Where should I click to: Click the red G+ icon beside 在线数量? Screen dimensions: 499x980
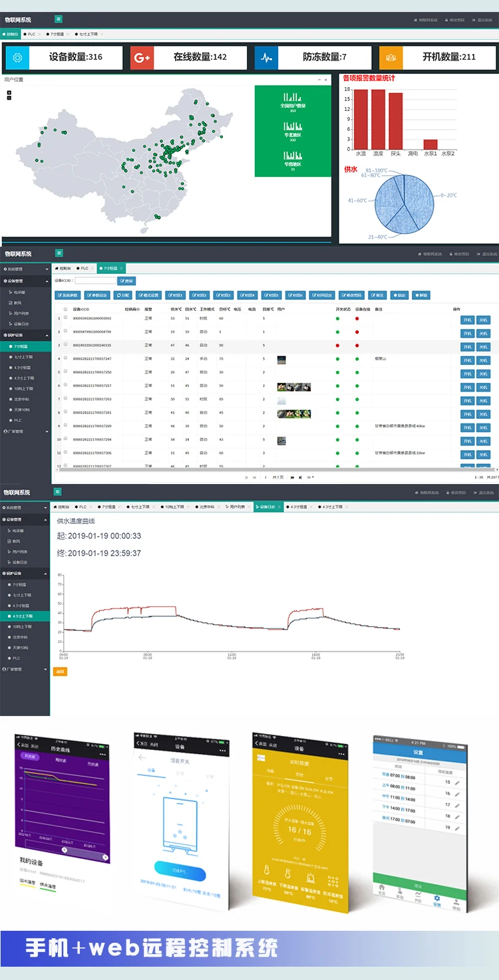pos(142,57)
